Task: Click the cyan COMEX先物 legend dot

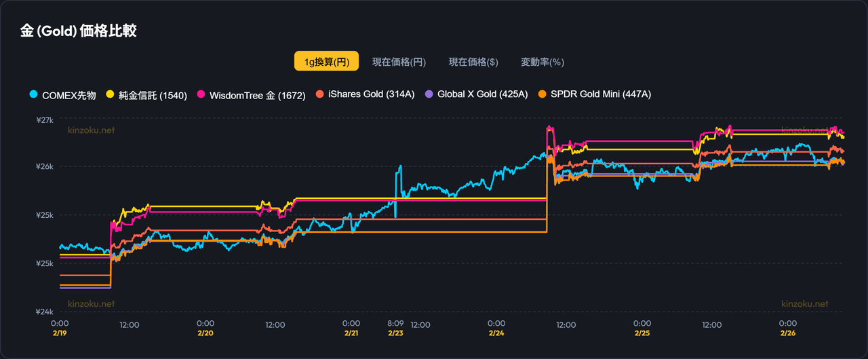Action: 33,94
